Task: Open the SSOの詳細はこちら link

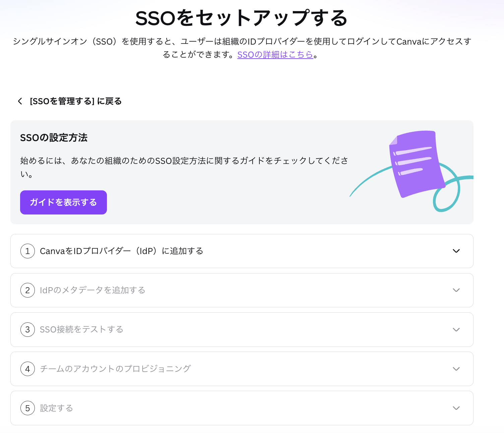Action: pyautogui.click(x=275, y=55)
